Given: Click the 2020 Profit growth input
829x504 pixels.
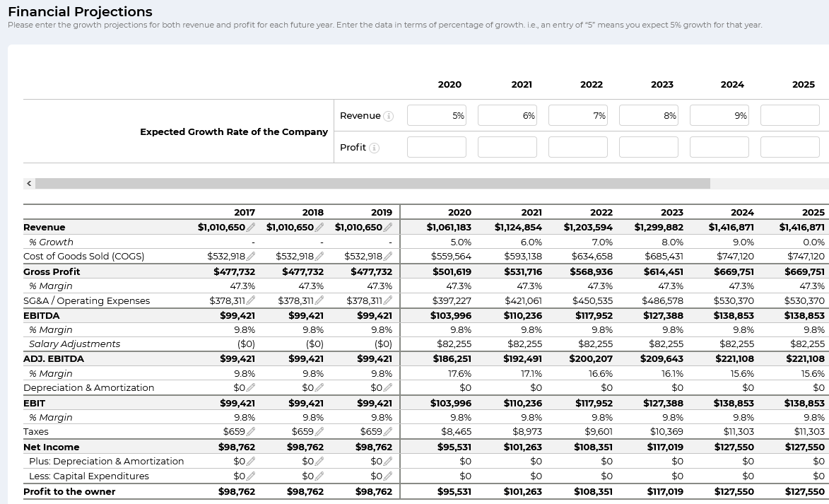Looking at the screenshot, I should click(436, 147).
